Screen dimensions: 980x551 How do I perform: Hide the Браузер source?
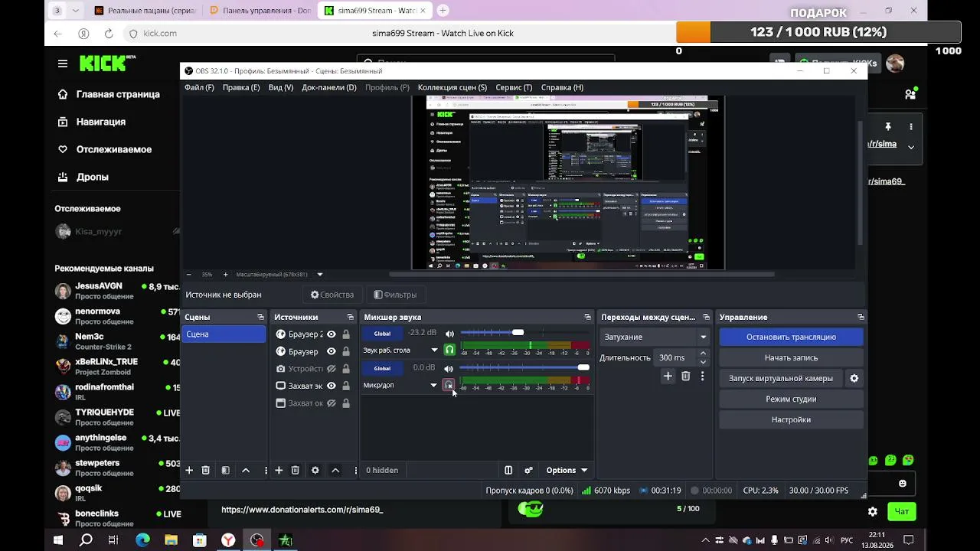coord(332,351)
